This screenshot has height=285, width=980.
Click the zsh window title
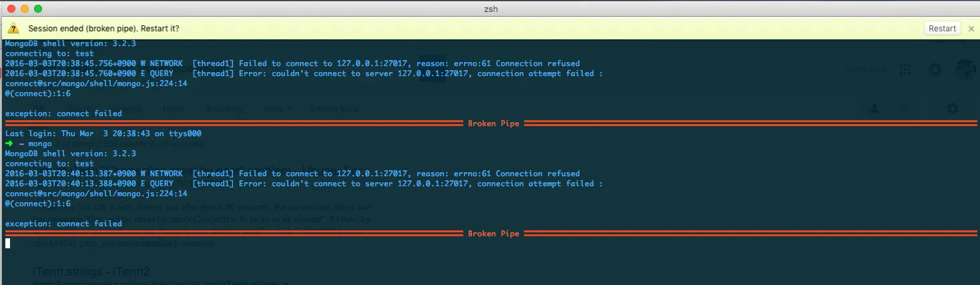(x=491, y=9)
